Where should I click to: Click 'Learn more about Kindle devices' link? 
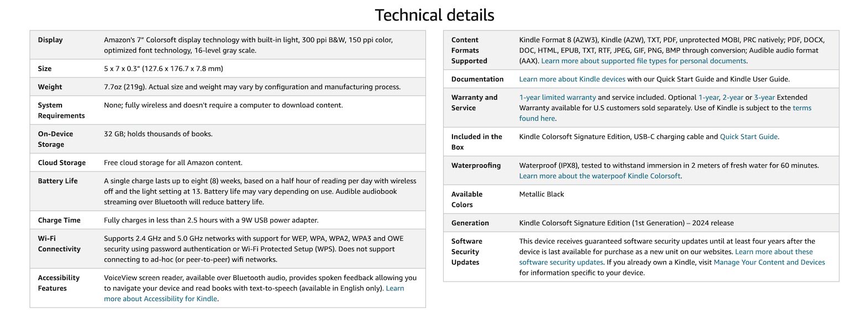[x=572, y=79]
